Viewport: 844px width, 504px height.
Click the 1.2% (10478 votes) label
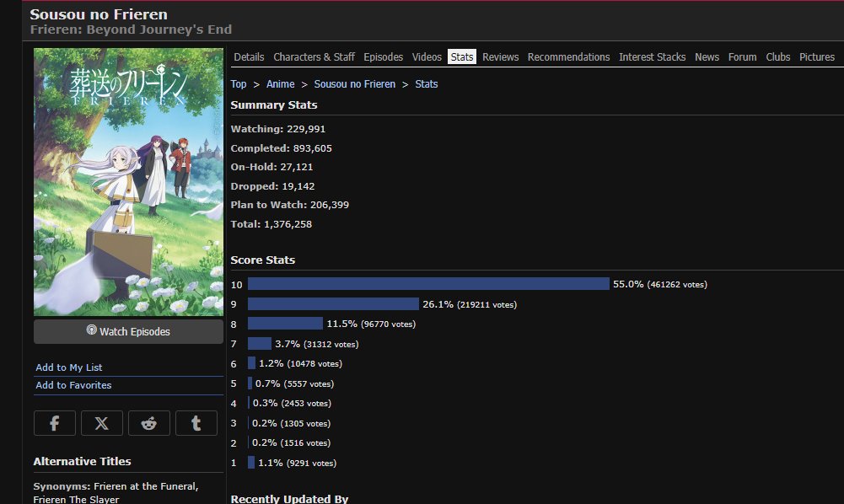[x=300, y=363]
